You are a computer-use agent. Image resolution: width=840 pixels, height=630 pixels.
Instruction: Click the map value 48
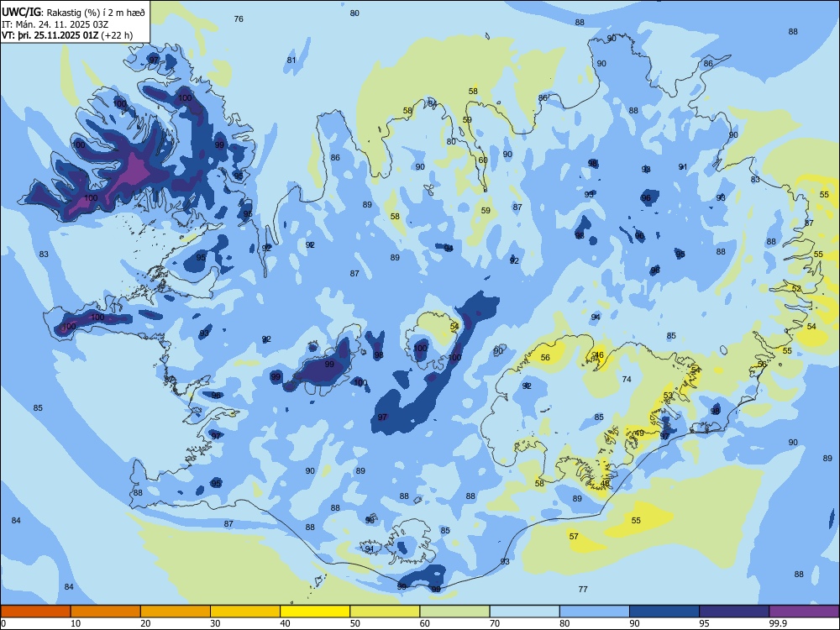(606, 483)
